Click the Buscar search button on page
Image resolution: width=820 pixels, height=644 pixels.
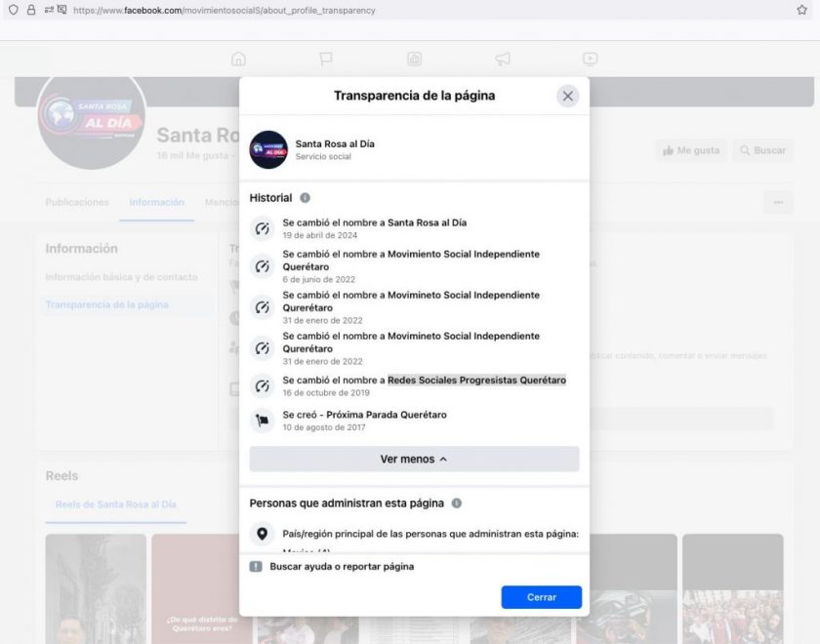762,150
